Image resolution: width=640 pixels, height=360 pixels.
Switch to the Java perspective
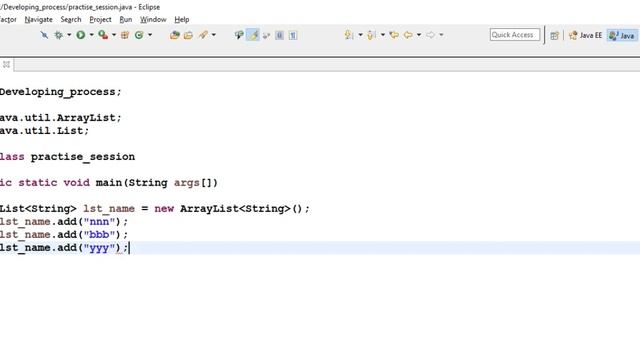pyautogui.click(x=622, y=36)
